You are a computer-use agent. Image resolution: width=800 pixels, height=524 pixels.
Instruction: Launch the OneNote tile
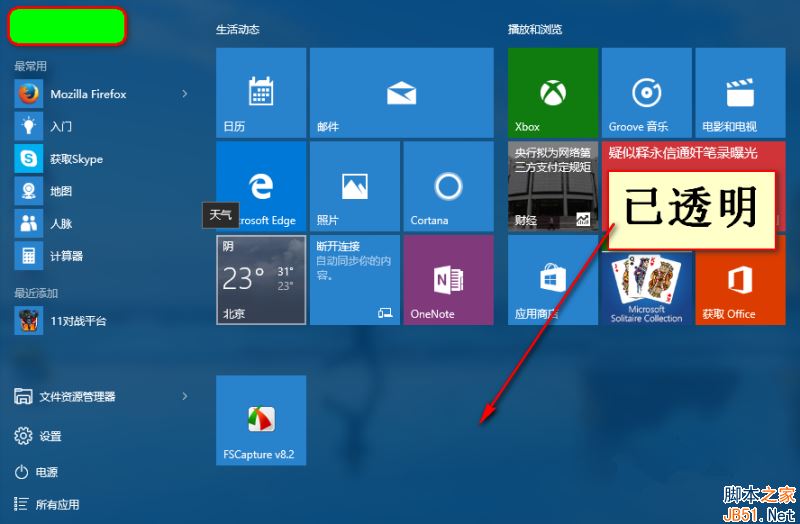click(448, 280)
